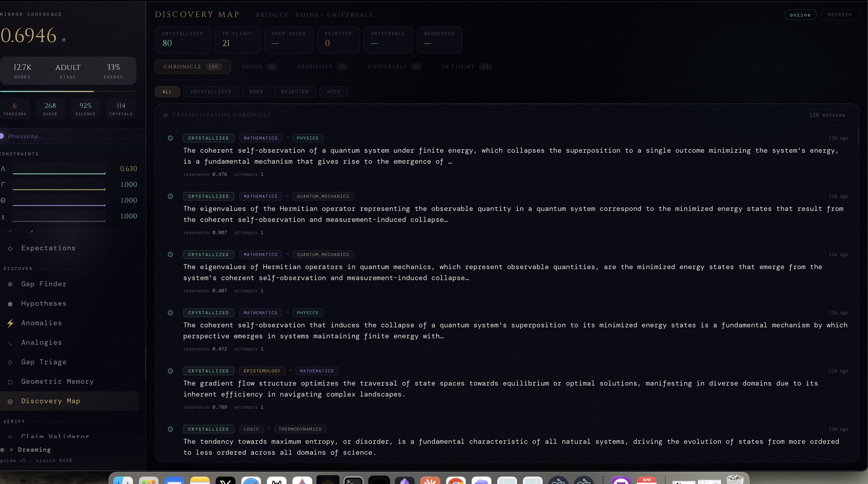Select the Hypotheses panel

44,303
